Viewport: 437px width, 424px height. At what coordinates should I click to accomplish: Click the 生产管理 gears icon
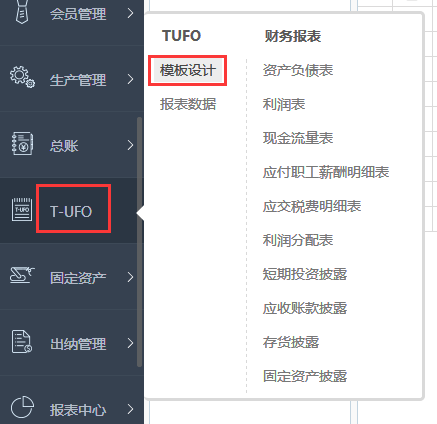click(22, 77)
